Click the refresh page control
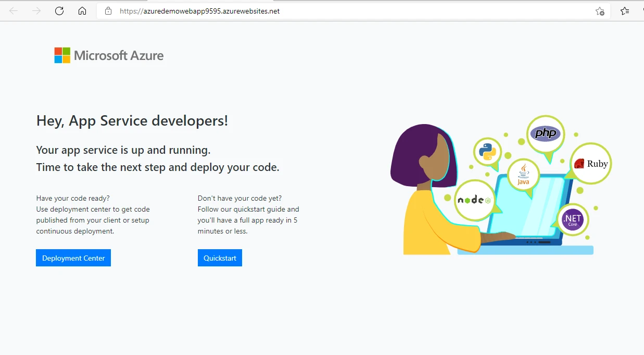 [59, 10]
